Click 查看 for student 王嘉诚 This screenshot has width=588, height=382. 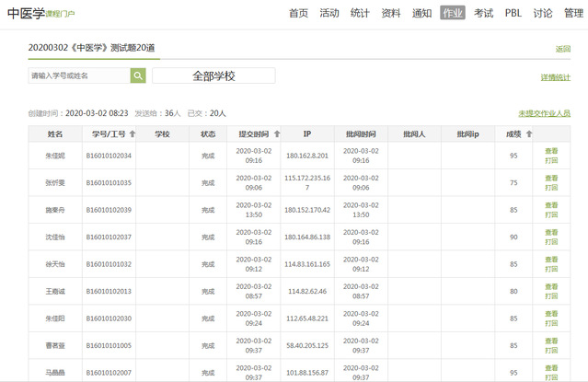click(551, 286)
